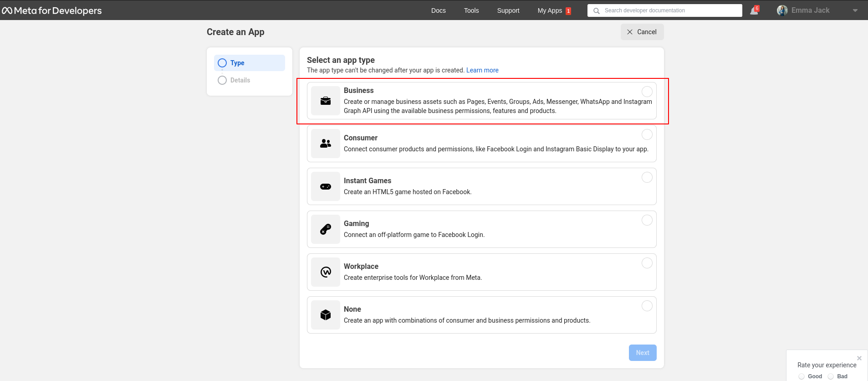Click the Cancel button
The image size is (868, 381).
(642, 32)
